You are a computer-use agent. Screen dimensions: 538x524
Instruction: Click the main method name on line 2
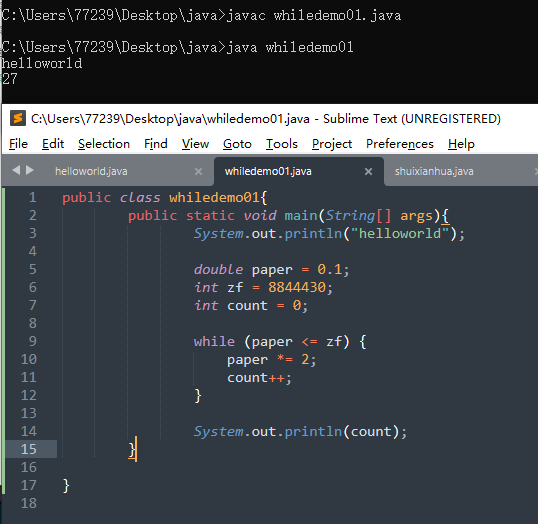[301, 216]
